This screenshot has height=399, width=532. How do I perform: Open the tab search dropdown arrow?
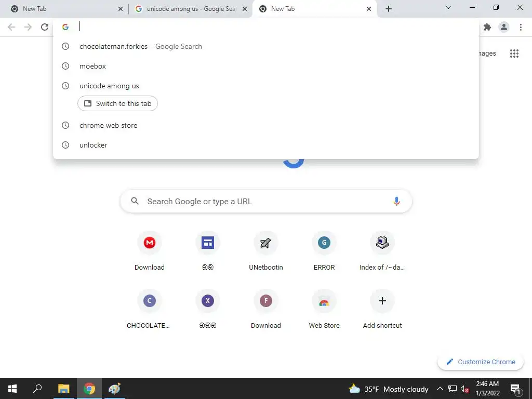pos(448,7)
